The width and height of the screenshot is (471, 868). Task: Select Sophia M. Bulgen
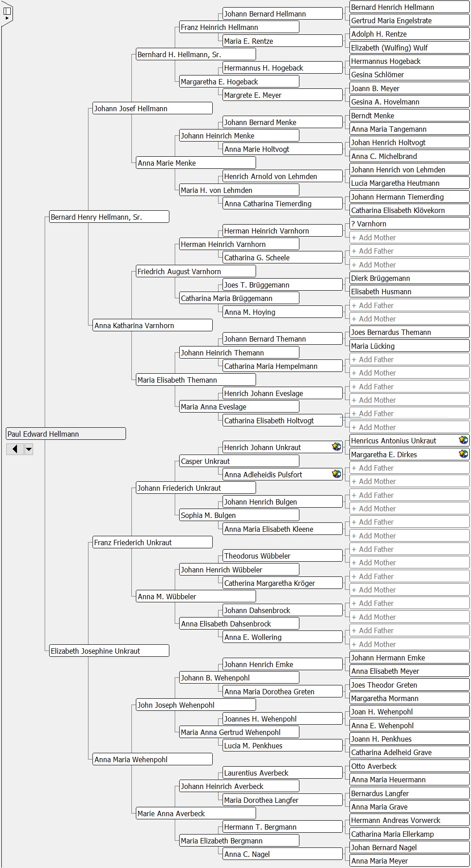pos(239,515)
